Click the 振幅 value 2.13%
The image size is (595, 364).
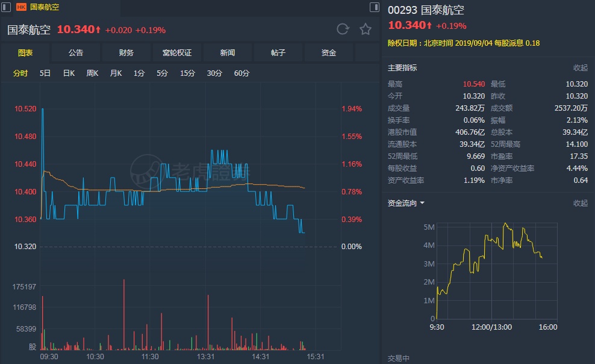pos(577,120)
